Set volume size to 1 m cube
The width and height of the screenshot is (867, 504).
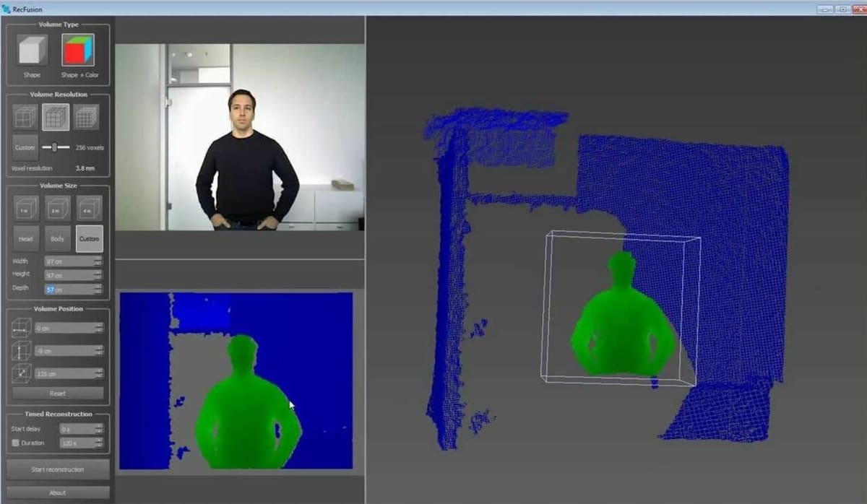click(x=26, y=208)
